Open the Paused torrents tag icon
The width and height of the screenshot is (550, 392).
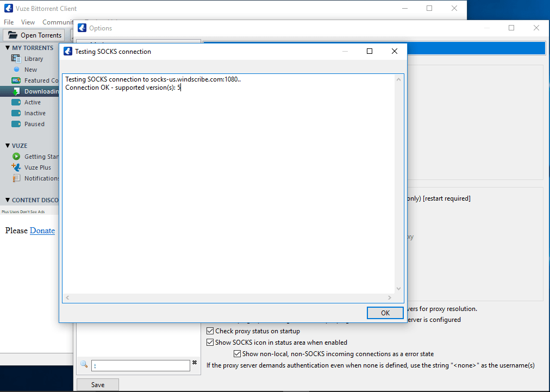point(16,124)
